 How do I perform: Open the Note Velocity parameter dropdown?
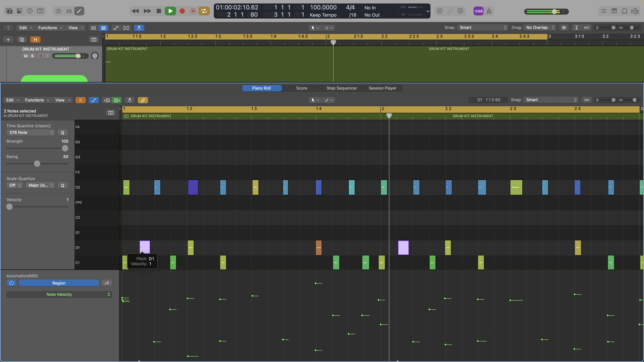tap(59, 294)
